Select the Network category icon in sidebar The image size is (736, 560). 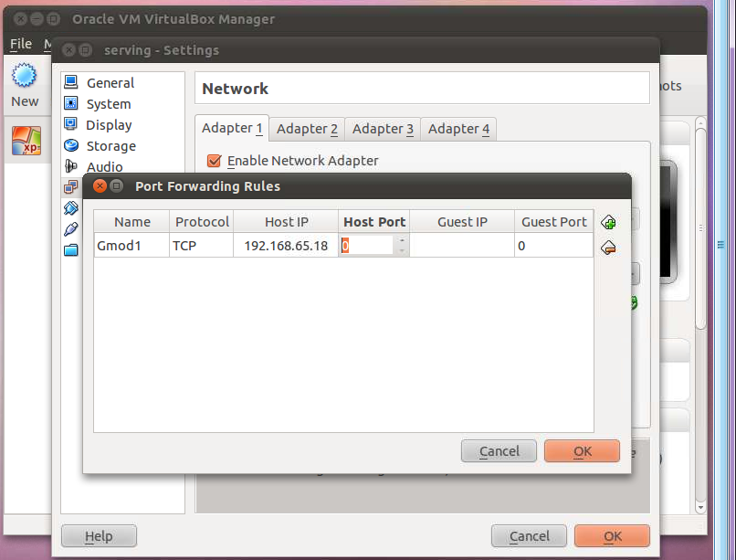coord(71,187)
